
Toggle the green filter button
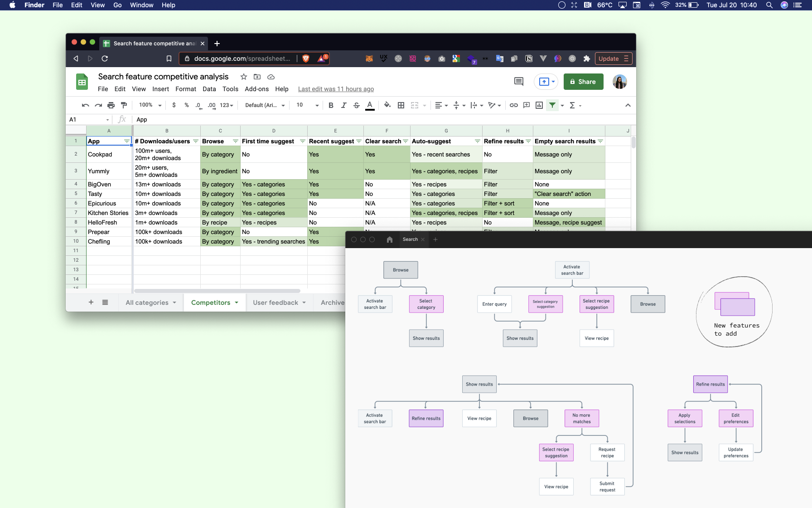(552, 105)
